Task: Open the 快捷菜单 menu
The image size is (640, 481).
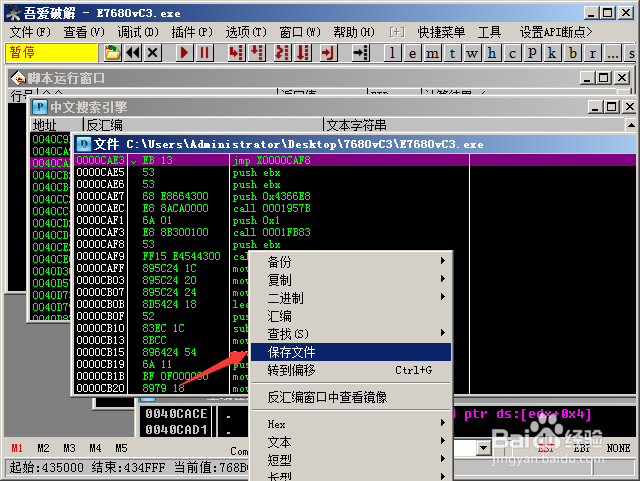Action: [441, 32]
